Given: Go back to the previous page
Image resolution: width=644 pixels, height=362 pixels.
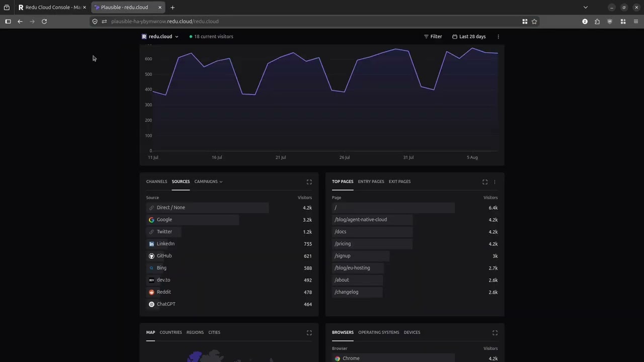Looking at the screenshot, I should coord(20,22).
